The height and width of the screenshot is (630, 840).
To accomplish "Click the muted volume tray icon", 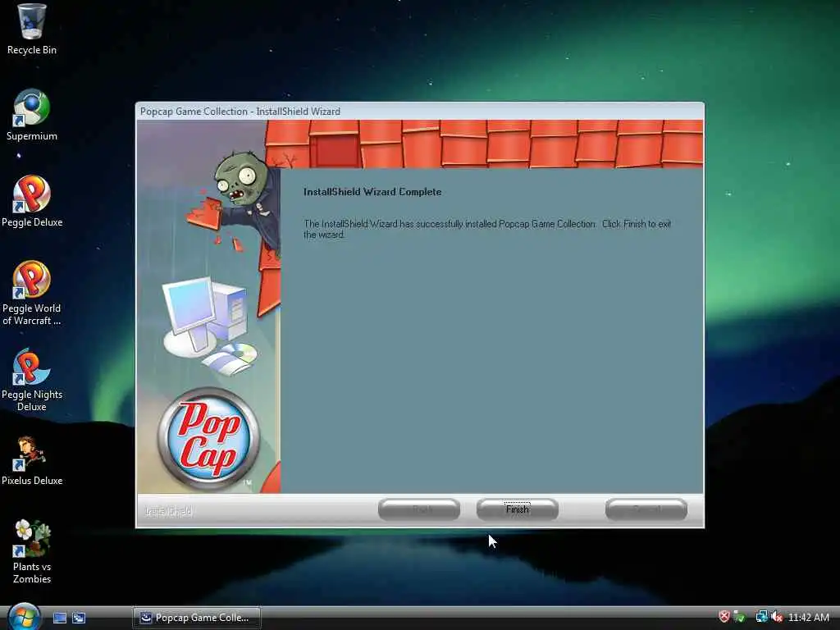I will (x=777, y=617).
